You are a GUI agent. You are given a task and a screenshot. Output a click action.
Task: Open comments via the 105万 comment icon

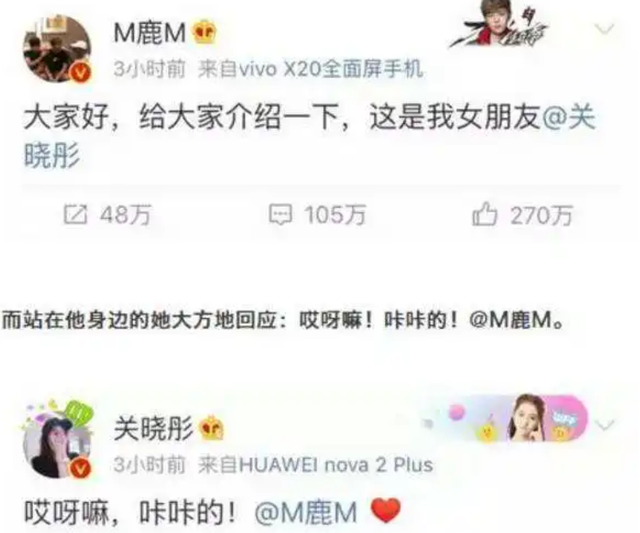[x=280, y=215]
